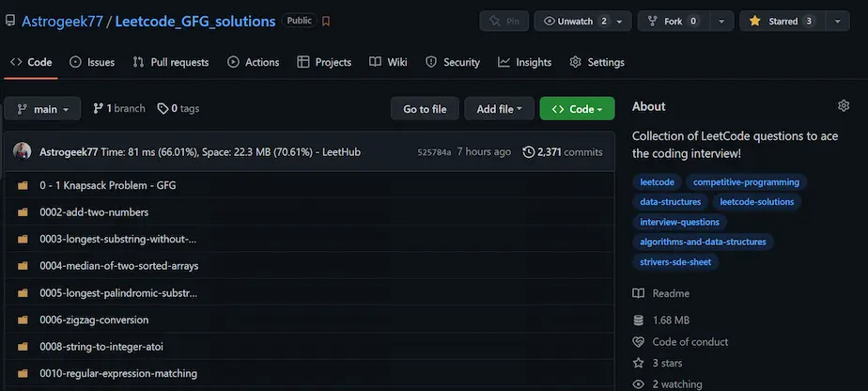Click the Go to file button
Screen dimensions: 868x391
(425, 108)
